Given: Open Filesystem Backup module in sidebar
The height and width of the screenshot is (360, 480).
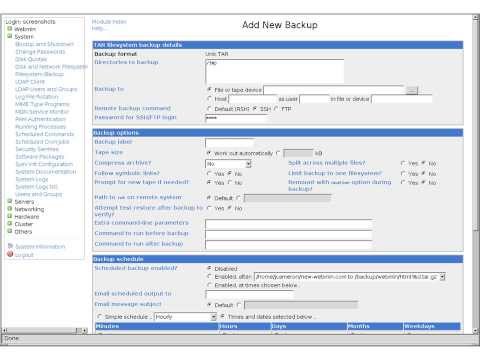Looking at the screenshot, I should [39, 74].
